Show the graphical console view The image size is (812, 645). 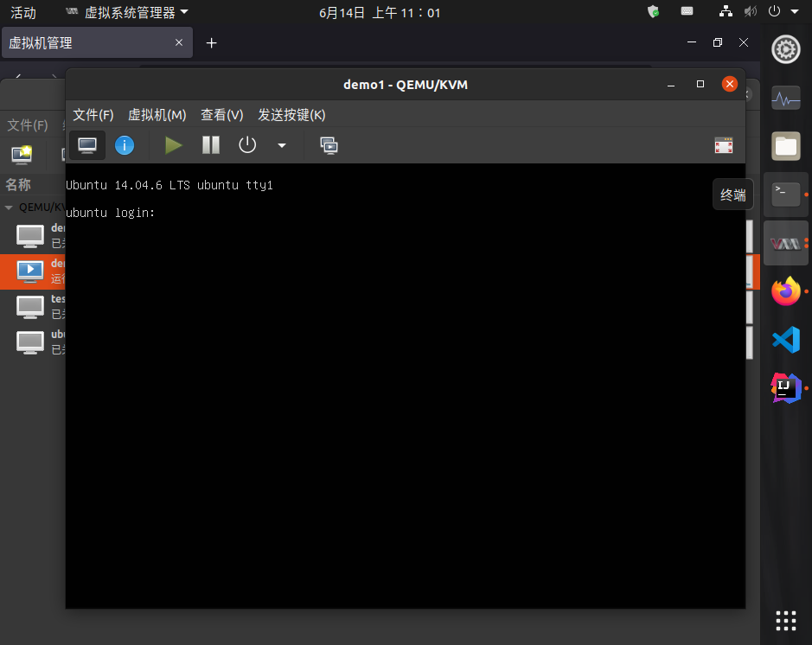tap(87, 145)
